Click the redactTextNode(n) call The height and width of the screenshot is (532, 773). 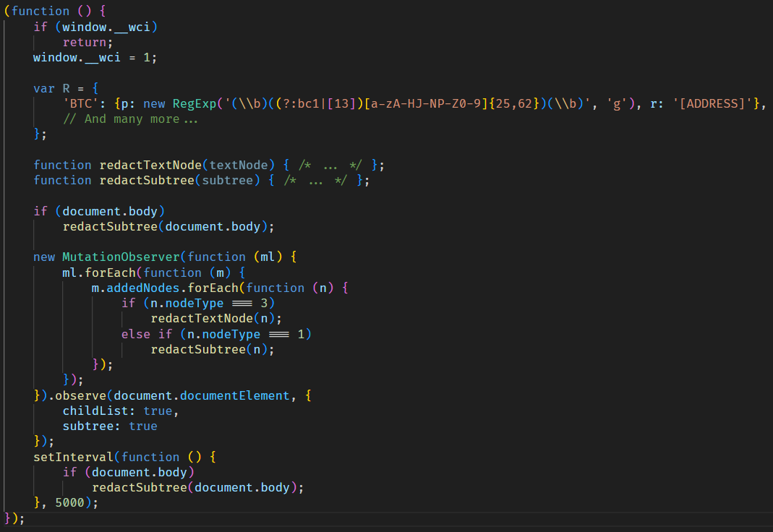[215, 318]
